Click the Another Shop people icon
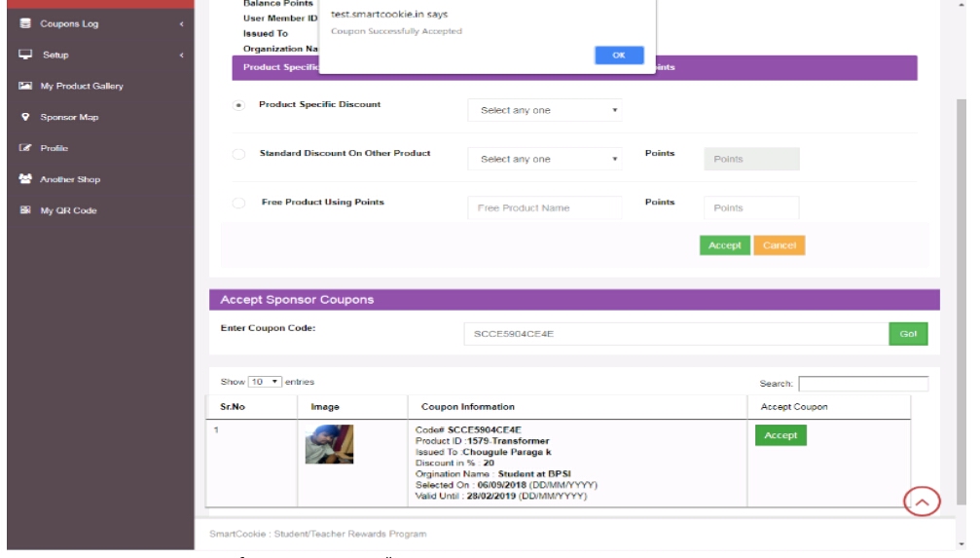Viewport: 980px width, 558px height. click(25, 179)
